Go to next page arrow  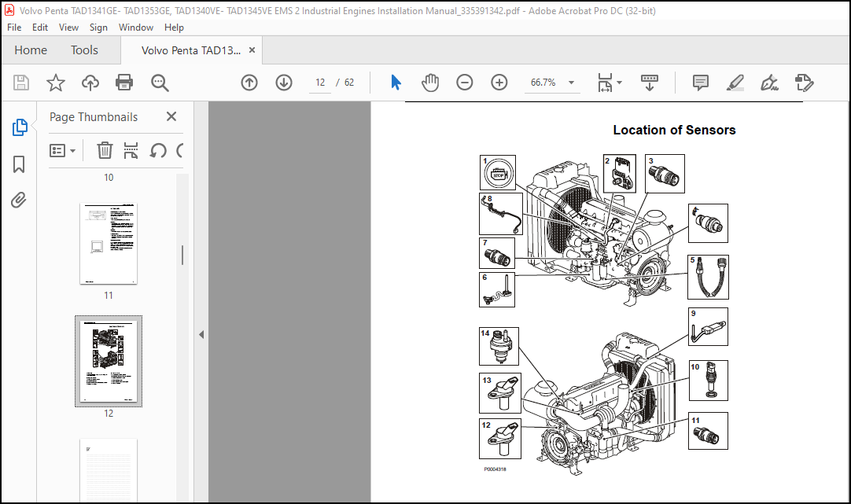(x=284, y=83)
